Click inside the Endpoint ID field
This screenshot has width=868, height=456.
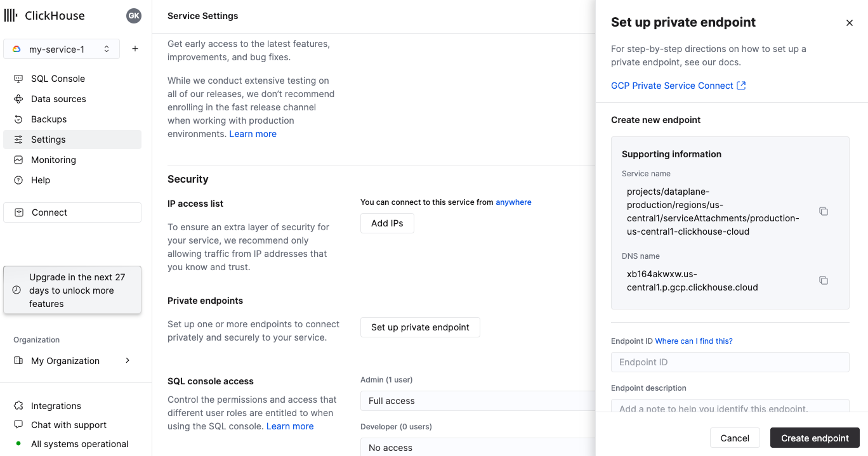click(730, 362)
